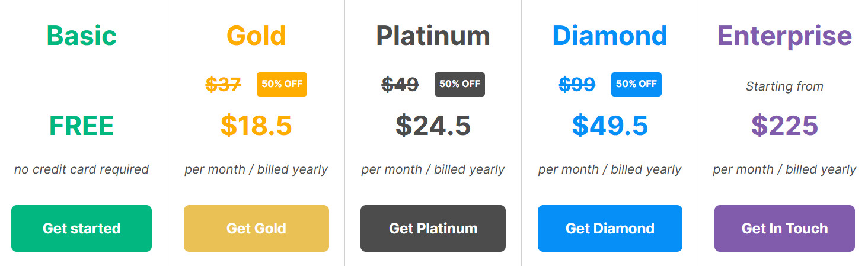The image size is (868, 266).
Task: Click the $24.5 Platinum price
Action: click(x=433, y=126)
